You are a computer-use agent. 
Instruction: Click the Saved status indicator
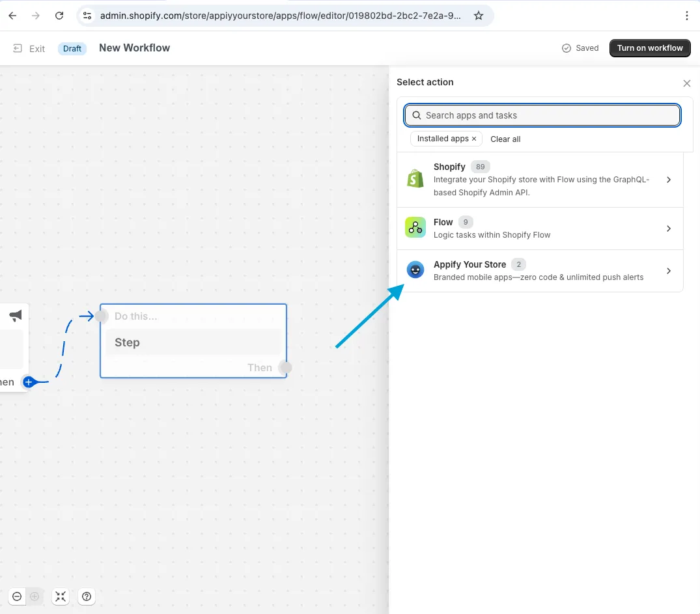580,48
